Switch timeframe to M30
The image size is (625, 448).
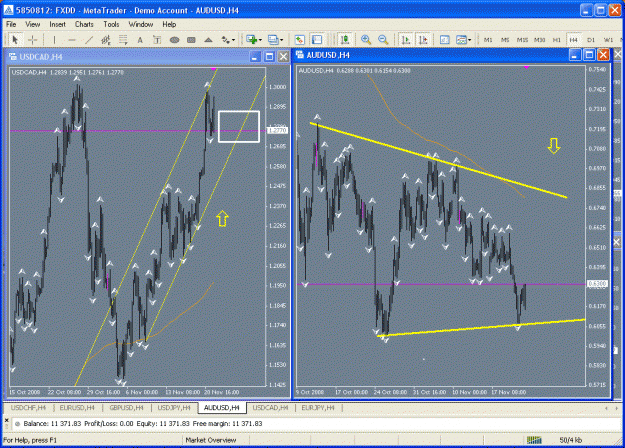[x=540, y=40]
